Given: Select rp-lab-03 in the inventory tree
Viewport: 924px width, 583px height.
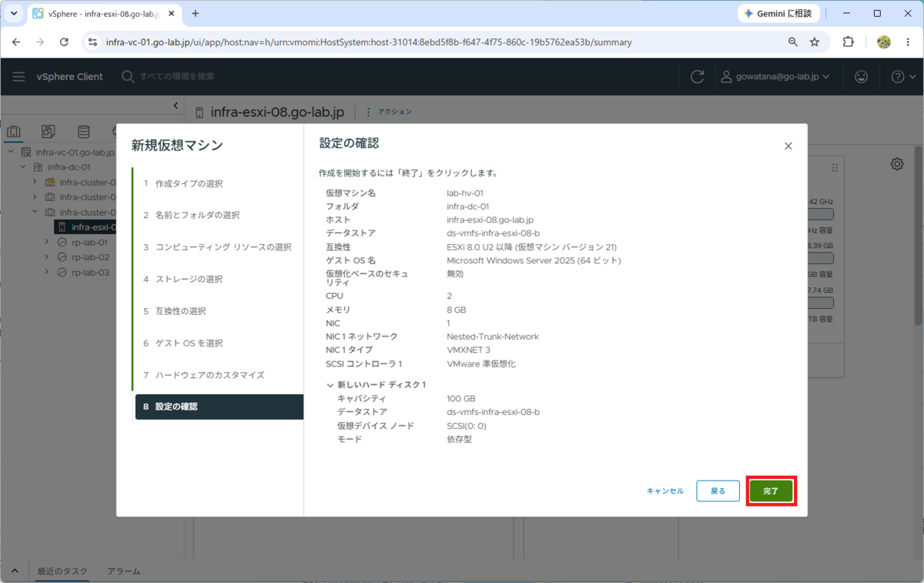Looking at the screenshot, I should (90, 273).
